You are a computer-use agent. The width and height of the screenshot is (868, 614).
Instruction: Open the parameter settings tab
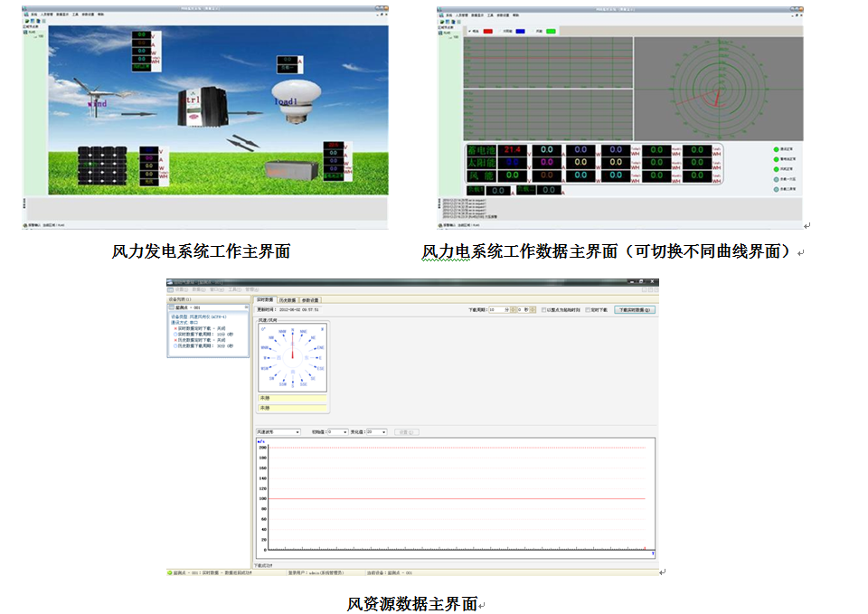pyautogui.click(x=310, y=299)
